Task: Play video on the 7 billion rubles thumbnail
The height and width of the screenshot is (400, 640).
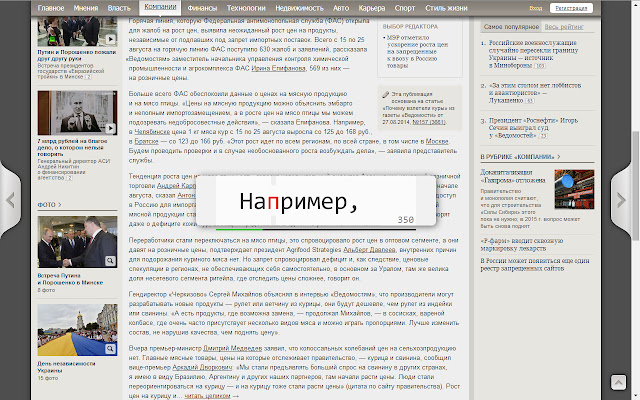Action: pyautogui.click(x=110, y=128)
